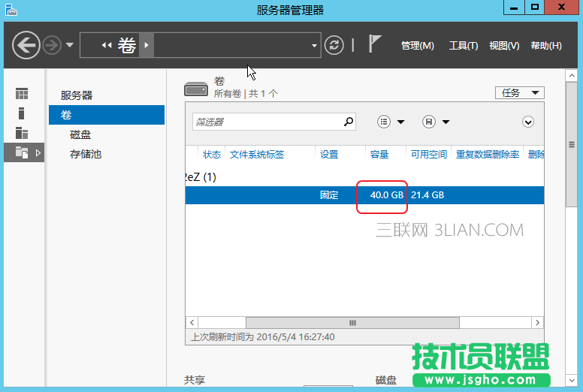The height and width of the screenshot is (392, 583).
Task: Open the 视图(V) menu
Action: click(x=504, y=46)
